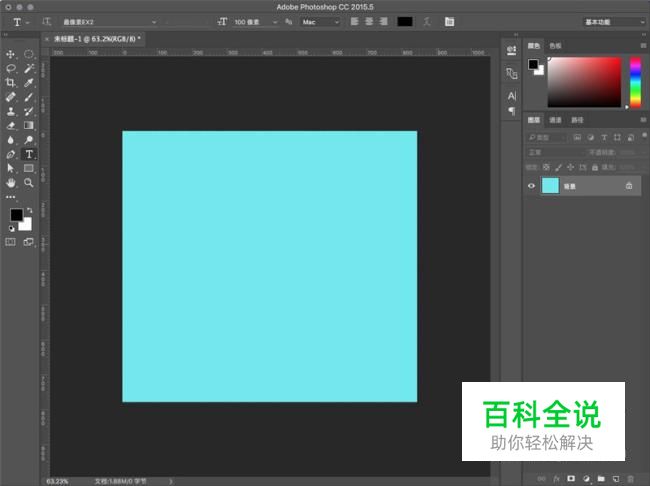Pick the Eyedropper tool

point(29,83)
